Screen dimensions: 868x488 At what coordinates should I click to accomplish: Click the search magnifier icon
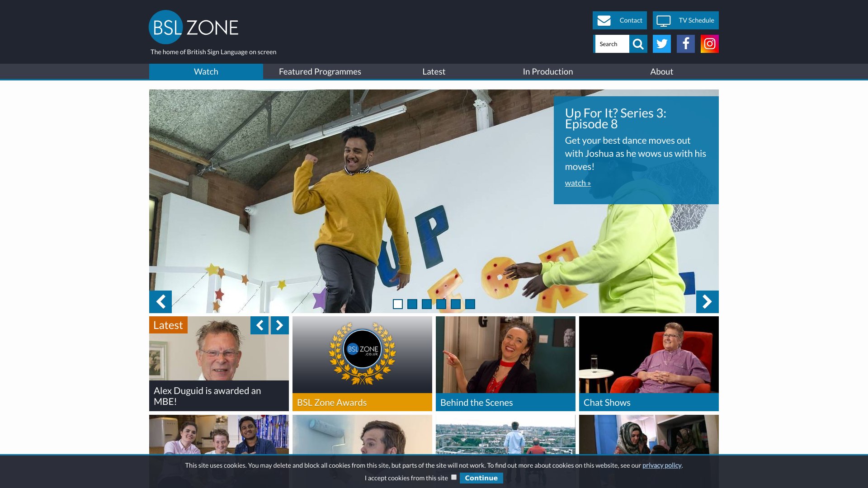(638, 44)
